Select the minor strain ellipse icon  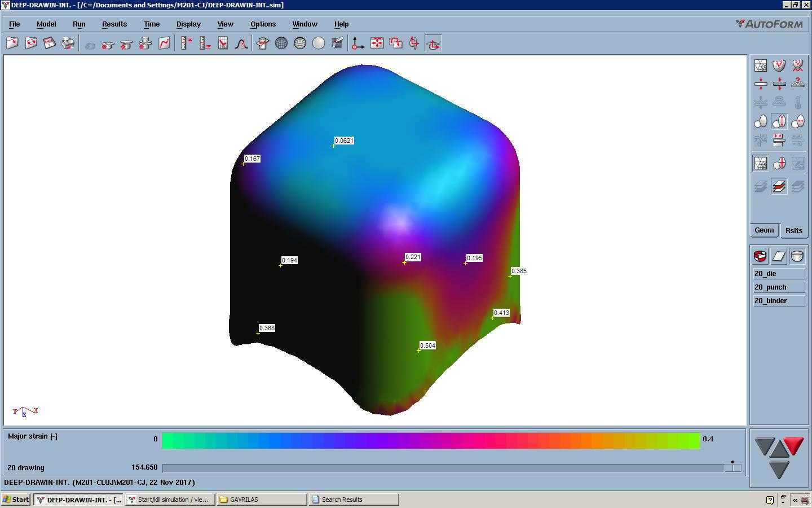point(798,121)
